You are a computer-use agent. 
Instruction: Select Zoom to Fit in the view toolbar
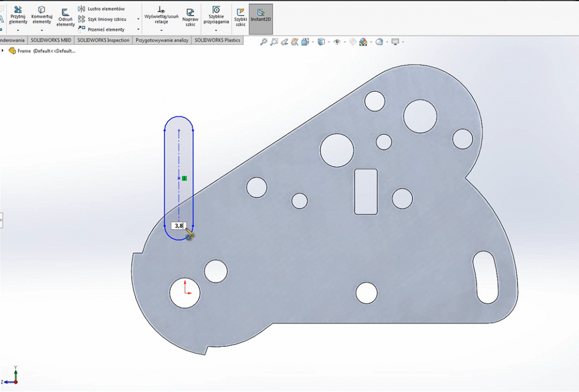pyautogui.click(x=263, y=41)
